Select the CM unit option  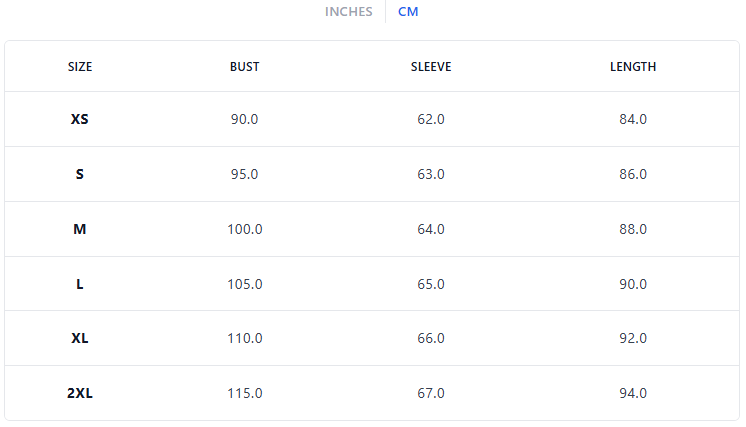click(408, 12)
